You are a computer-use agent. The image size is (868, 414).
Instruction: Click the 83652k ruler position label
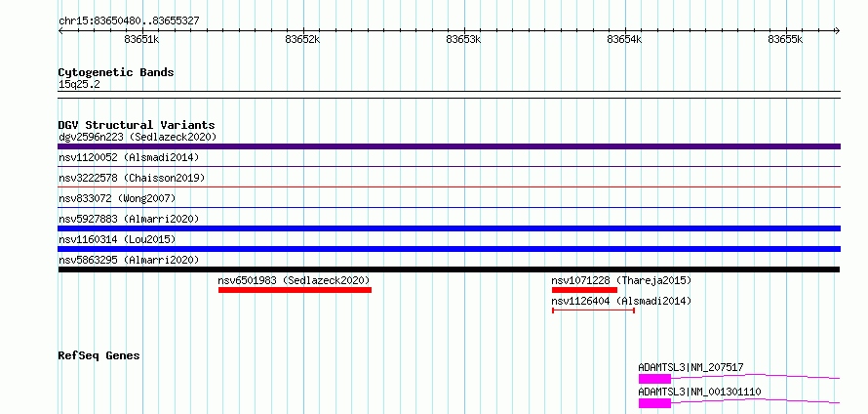(x=302, y=39)
